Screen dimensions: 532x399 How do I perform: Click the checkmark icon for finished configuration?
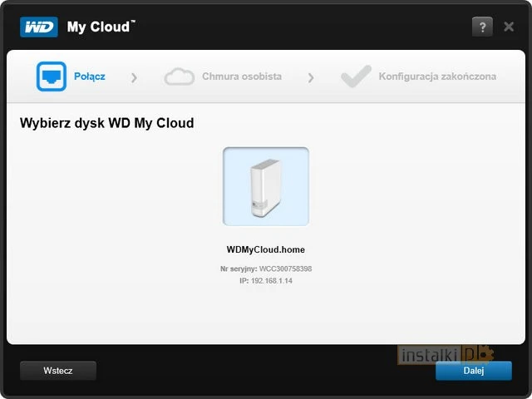coord(356,76)
